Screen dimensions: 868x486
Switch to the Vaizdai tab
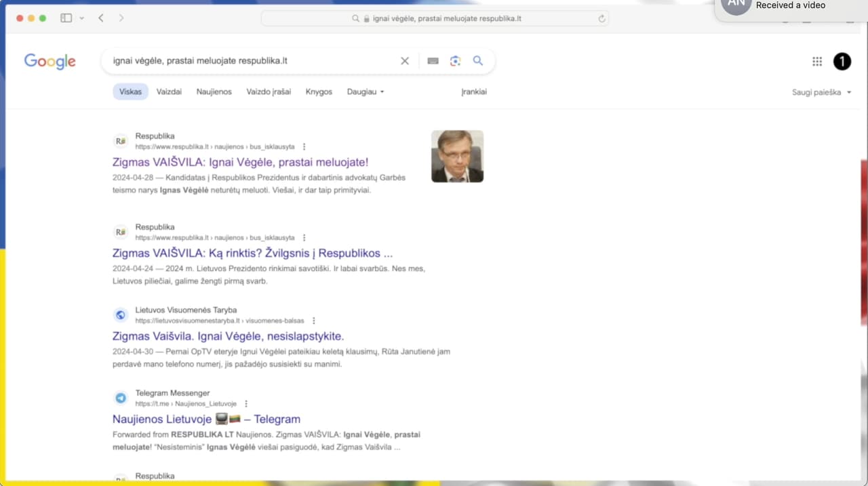(x=169, y=92)
